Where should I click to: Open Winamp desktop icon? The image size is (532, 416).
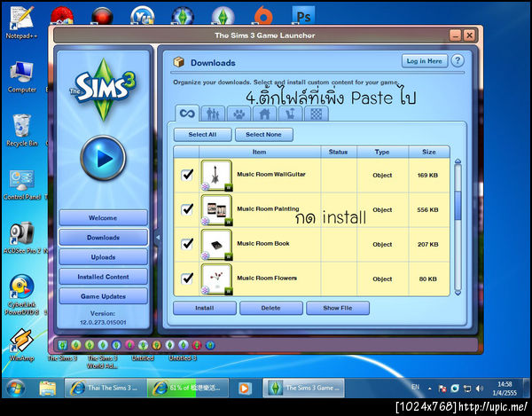tap(21, 345)
